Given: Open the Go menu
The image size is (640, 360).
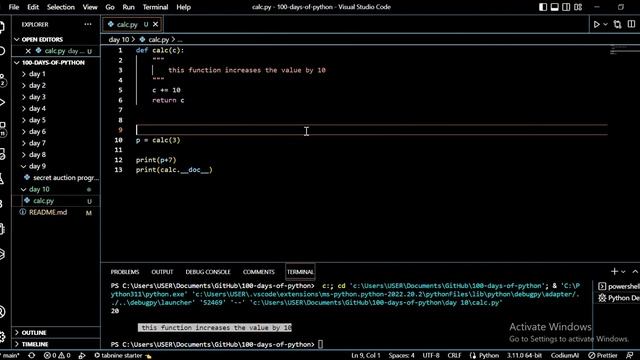Looking at the screenshot, I should [x=110, y=7].
